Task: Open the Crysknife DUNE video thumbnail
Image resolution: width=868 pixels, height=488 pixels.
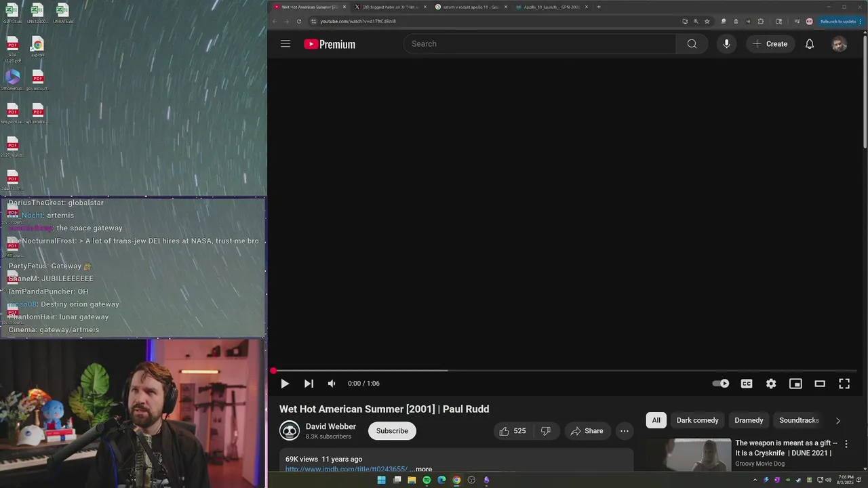Action: (688, 455)
